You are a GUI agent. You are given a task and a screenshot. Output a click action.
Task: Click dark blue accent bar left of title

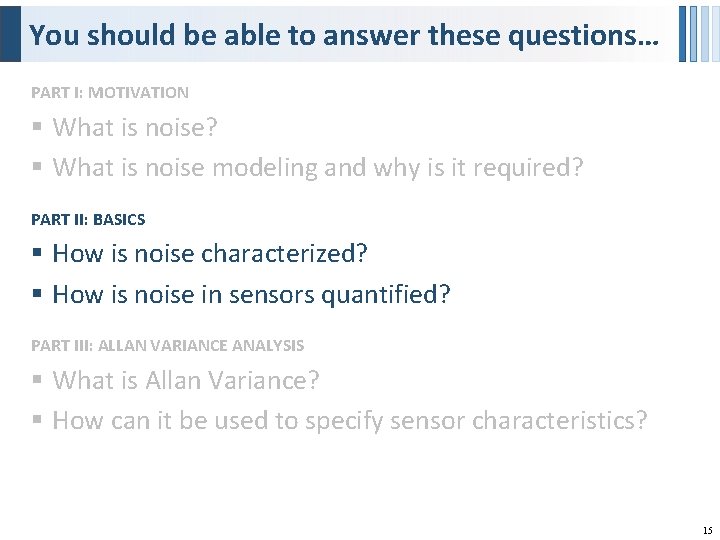point(10,33)
